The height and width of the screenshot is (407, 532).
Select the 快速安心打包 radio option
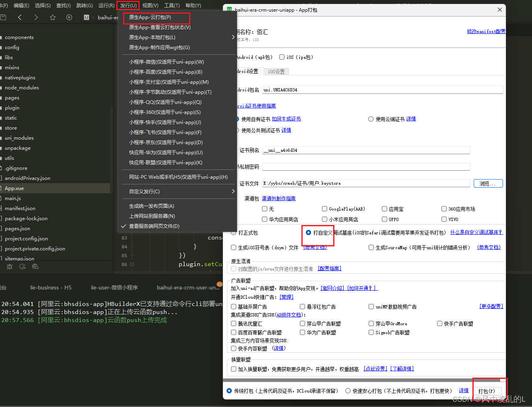[x=348, y=390]
